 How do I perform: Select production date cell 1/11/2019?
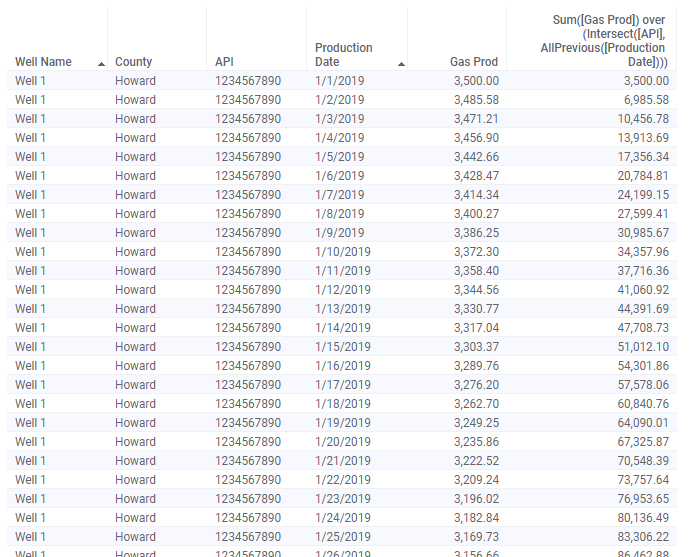click(343, 270)
